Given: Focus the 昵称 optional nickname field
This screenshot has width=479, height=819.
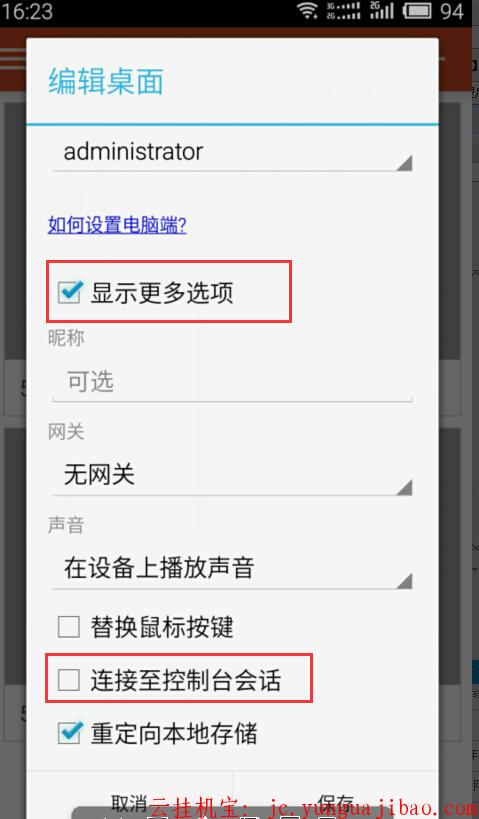Looking at the screenshot, I should (232, 382).
